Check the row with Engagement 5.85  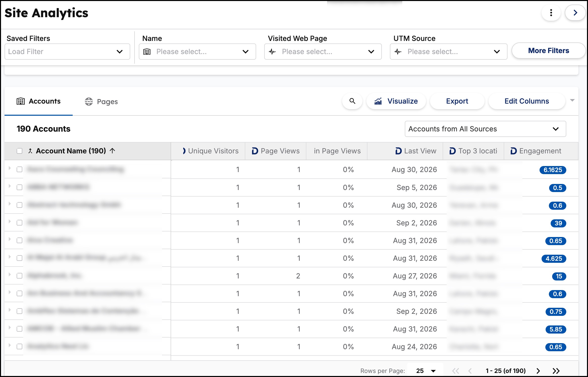(x=19, y=329)
